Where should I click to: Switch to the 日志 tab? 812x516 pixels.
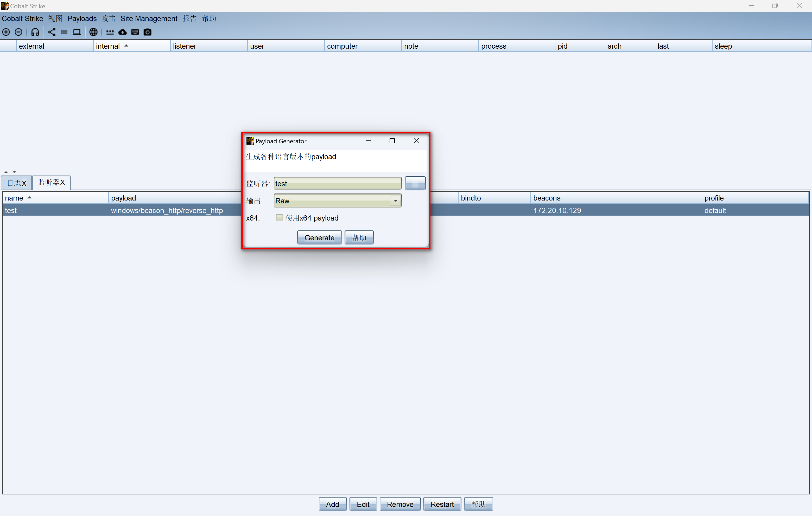14,183
